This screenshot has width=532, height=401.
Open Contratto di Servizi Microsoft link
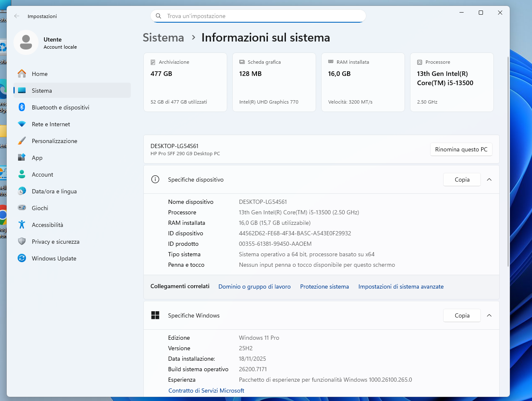click(x=206, y=391)
